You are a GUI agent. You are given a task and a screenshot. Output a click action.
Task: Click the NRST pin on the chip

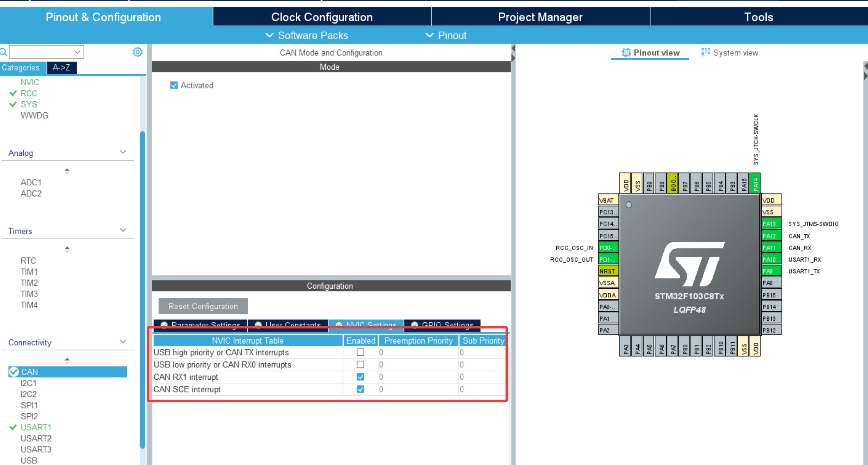608,271
